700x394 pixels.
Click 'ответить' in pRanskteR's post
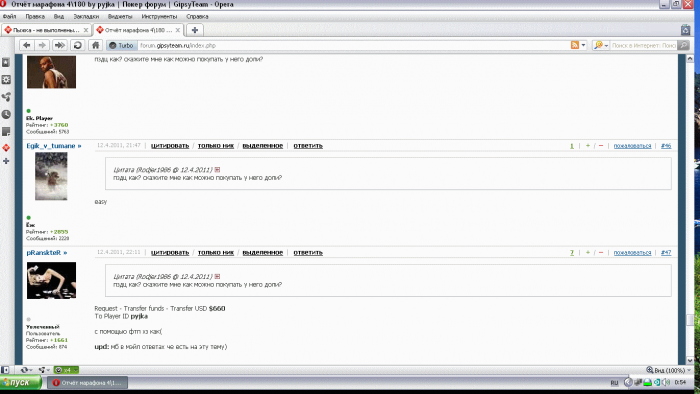(x=308, y=252)
